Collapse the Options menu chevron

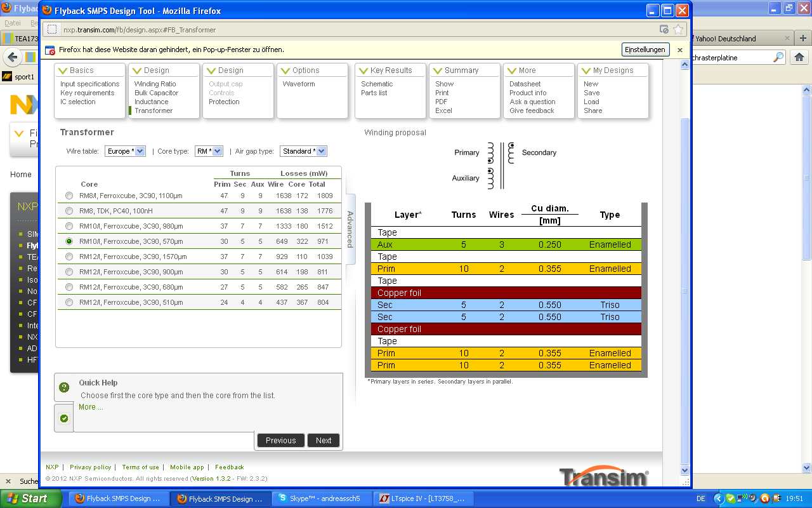coord(285,70)
